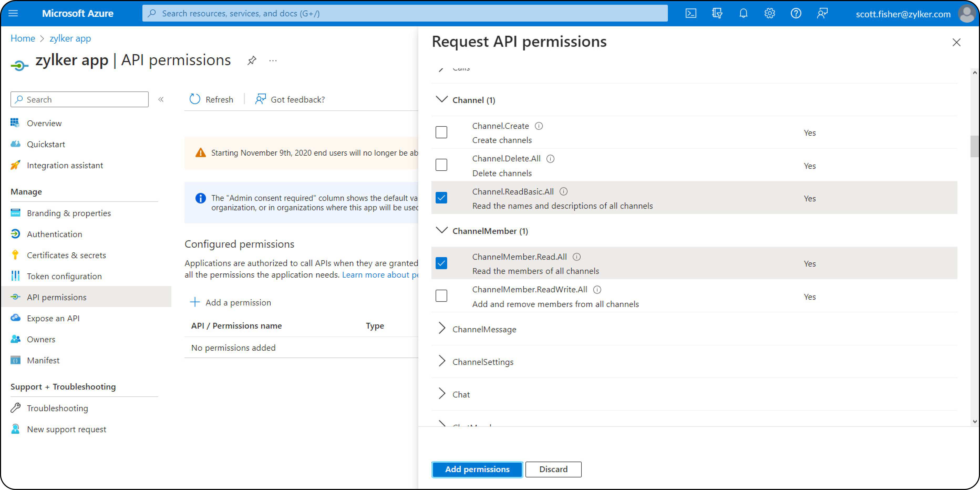The image size is (980, 490).
Task: Click the blue info icon in the admin consent notice
Action: [200, 198]
